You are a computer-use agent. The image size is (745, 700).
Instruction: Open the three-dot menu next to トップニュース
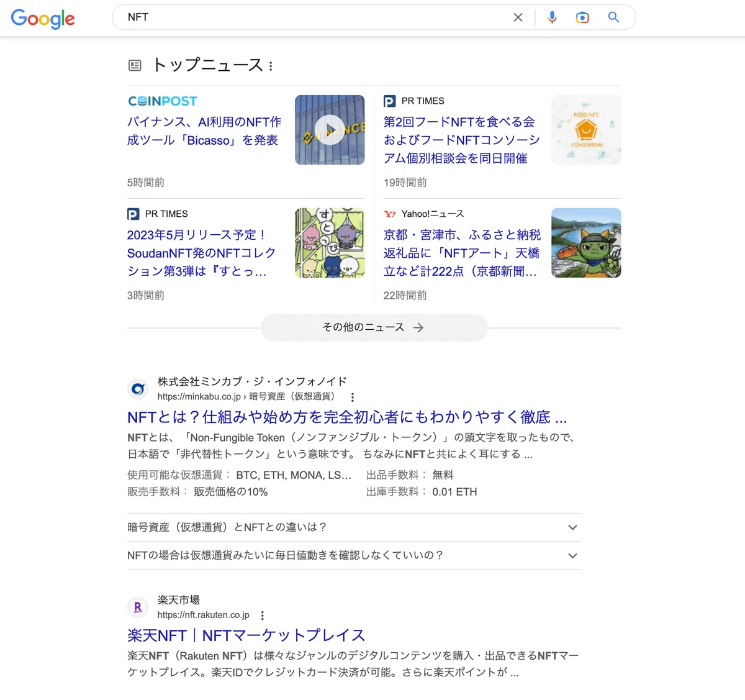(271, 66)
